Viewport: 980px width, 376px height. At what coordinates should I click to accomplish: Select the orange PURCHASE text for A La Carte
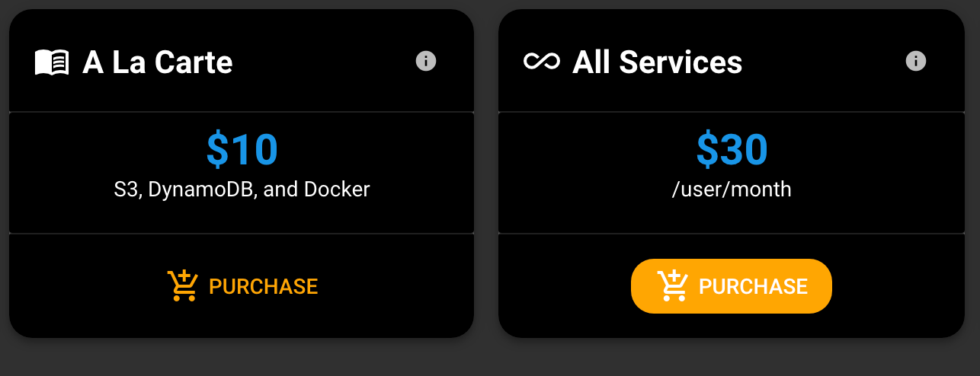point(263,286)
